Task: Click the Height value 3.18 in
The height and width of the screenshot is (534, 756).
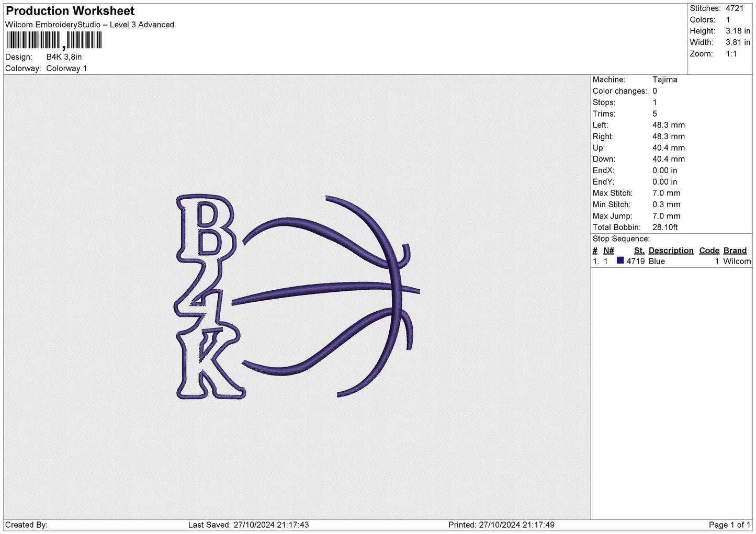Action: coord(738,31)
